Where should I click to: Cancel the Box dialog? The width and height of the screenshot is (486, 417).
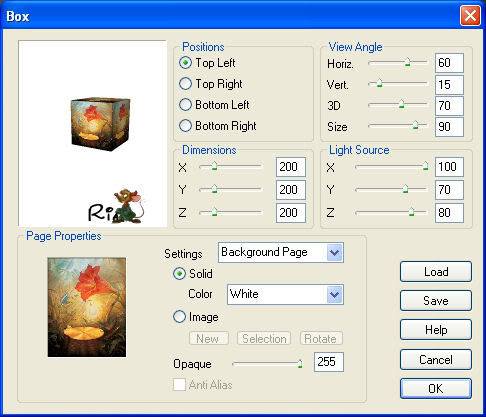pyautogui.click(x=436, y=359)
